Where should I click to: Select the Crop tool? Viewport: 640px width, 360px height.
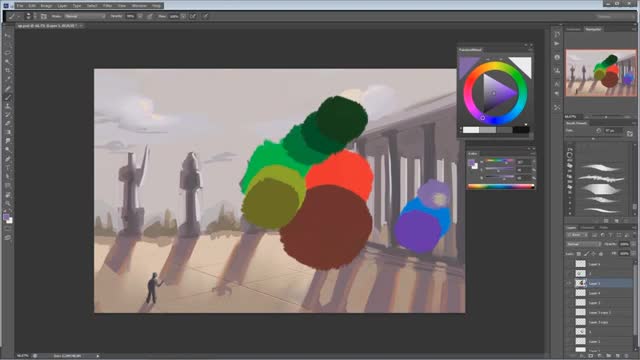click(x=8, y=71)
